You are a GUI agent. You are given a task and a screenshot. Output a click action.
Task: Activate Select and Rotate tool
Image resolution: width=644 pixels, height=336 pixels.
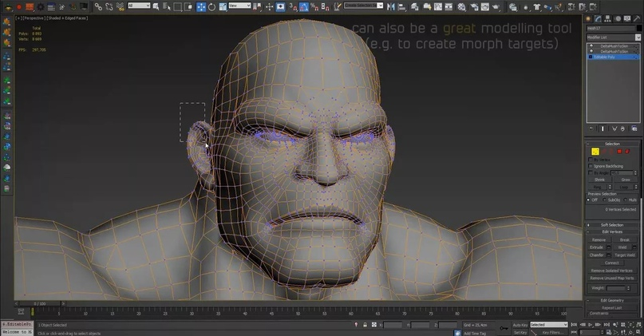212,6
